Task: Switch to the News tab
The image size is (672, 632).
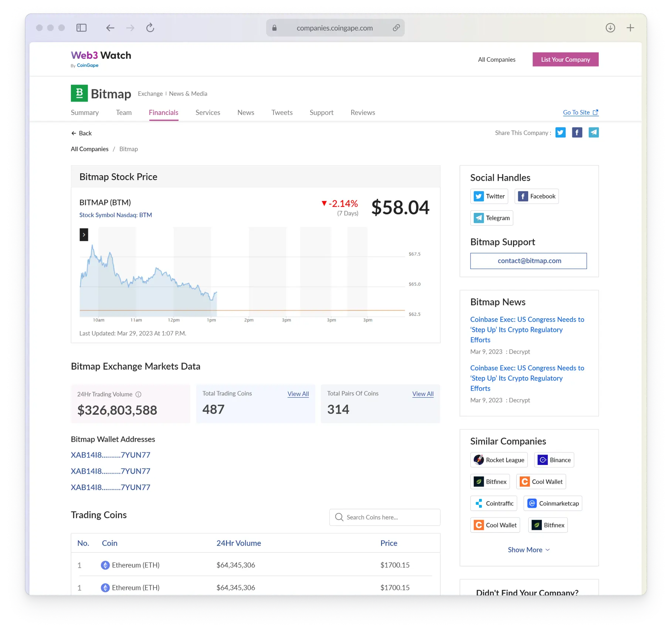Action: [x=246, y=113]
